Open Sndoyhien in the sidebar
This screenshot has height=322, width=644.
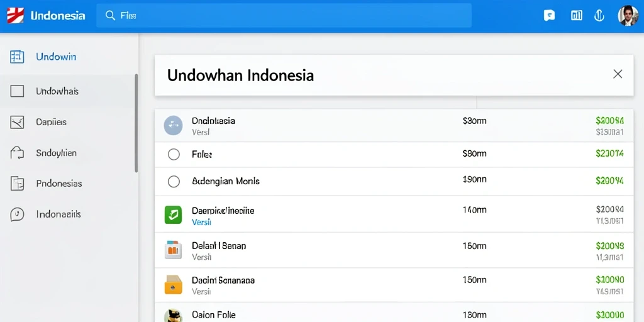pyautogui.click(x=56, y=153)
